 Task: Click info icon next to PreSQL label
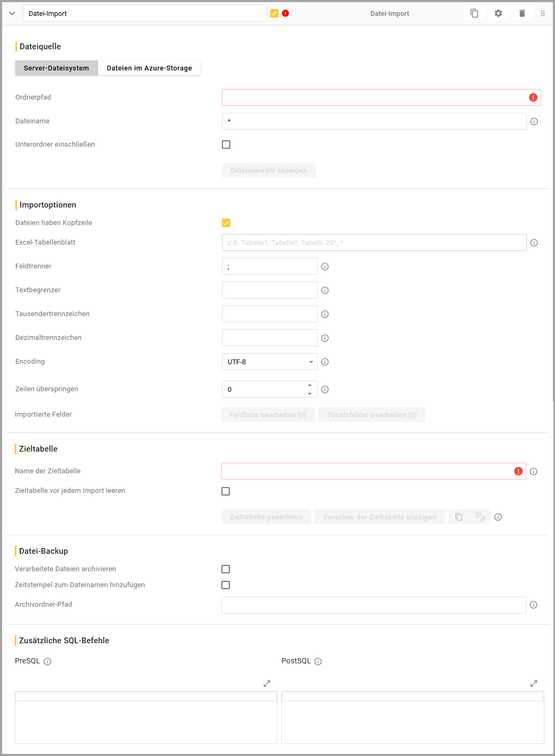(x=47, y=661)
